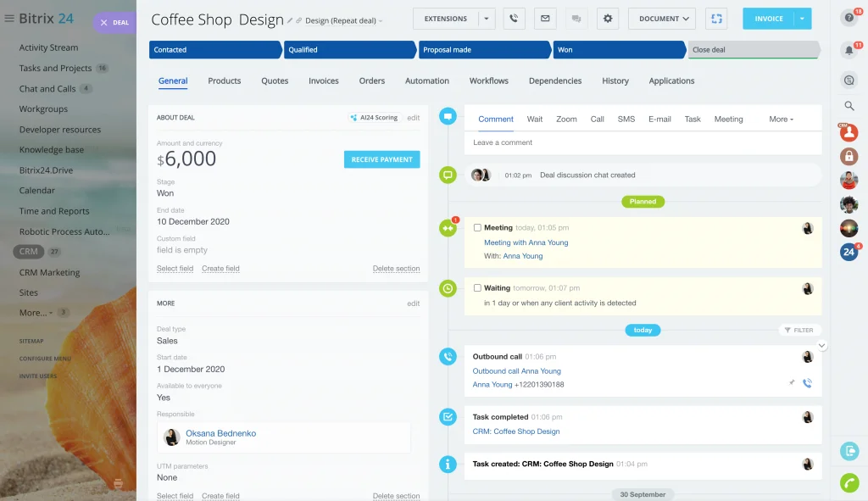Click the hamburger menu icon beside Bitrix 24
Image resolution: width=868 pixels, height=501 pixels.
coord(9,19)
